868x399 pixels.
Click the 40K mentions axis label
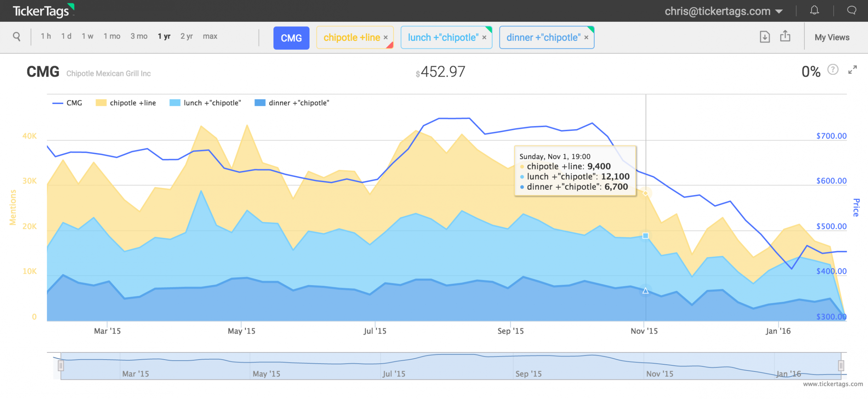click(29, 136)
